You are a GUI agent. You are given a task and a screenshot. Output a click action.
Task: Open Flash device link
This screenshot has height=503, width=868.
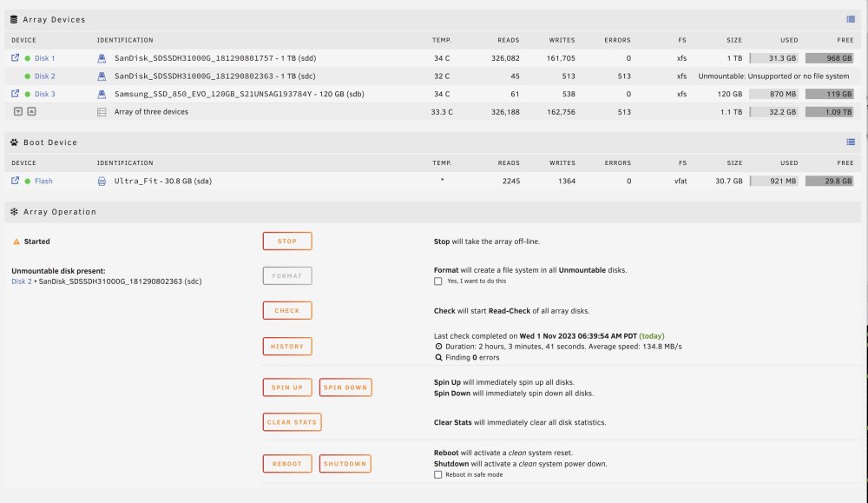43,182
